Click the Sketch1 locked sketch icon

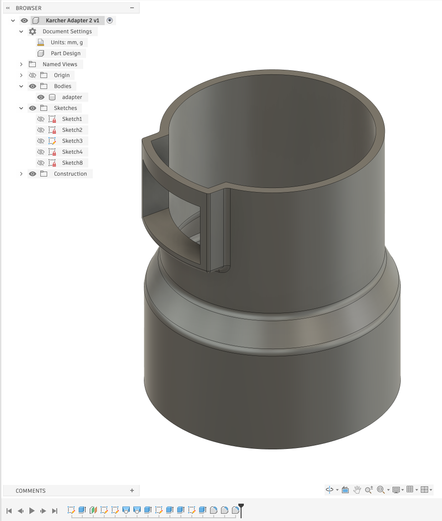pyautogui.click(x=52, y=119)
